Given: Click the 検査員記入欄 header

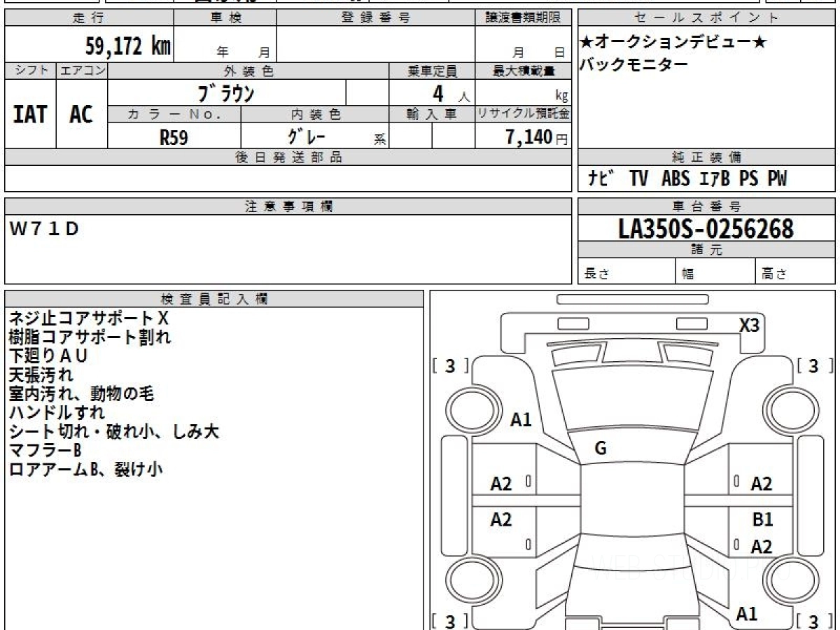Looking at the screenshot, I should (214, 298).
